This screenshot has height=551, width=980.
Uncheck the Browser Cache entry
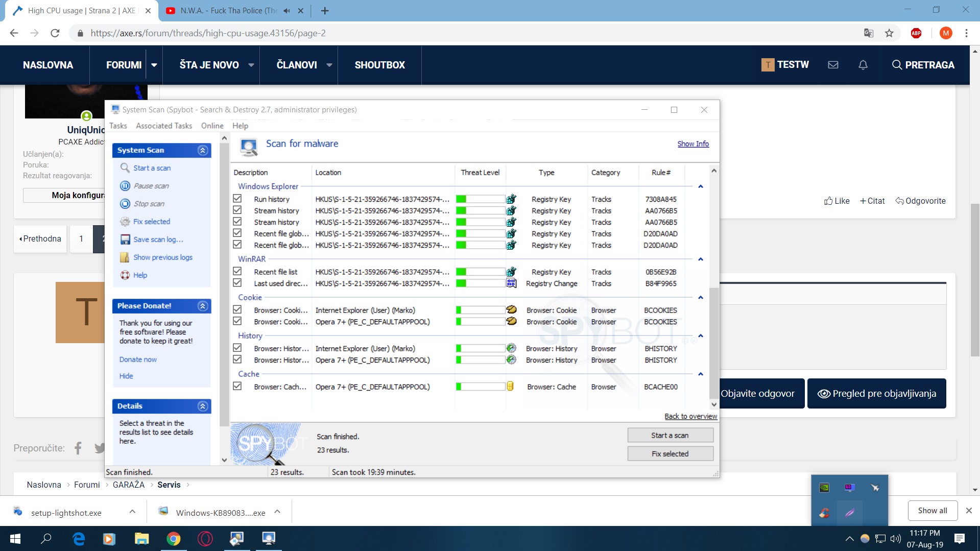[x=237, y=386]
